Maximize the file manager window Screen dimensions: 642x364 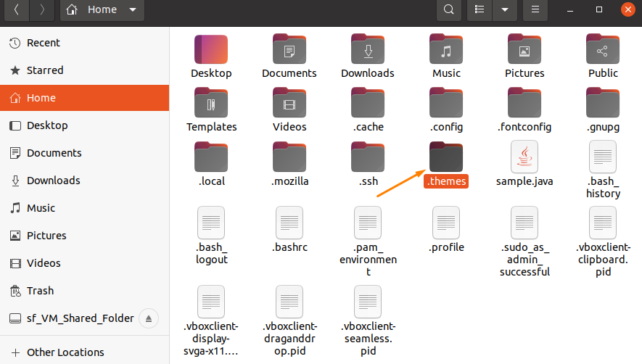pos(599,9)
